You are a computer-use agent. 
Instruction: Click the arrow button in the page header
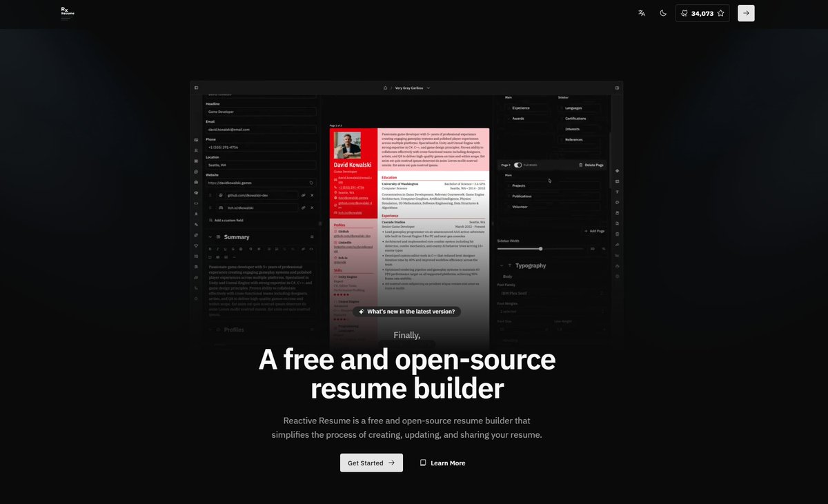click(x=746, y=13)
